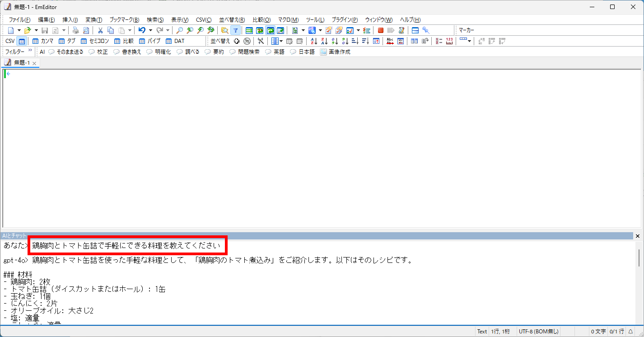Click the 123 ruler icon
Screen dimensions: 644x337
point(449,41)
